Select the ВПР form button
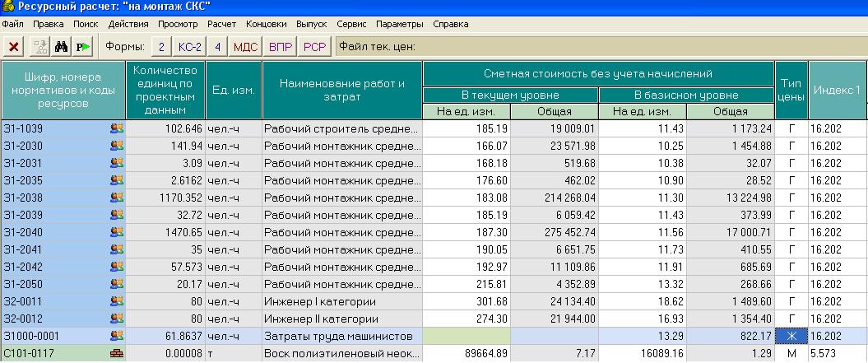868x363 pixels. coord(281,47)
